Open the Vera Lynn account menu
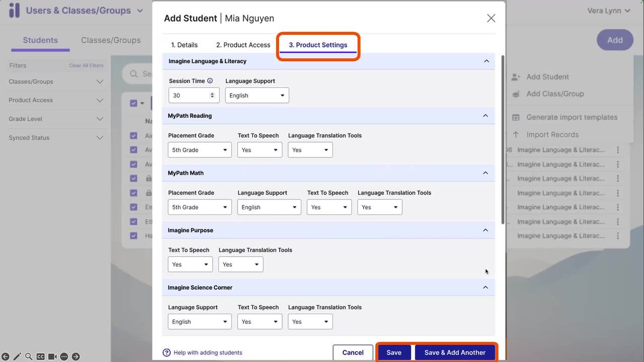This screenshot has height=362, width=644. [x=609, y=11]
